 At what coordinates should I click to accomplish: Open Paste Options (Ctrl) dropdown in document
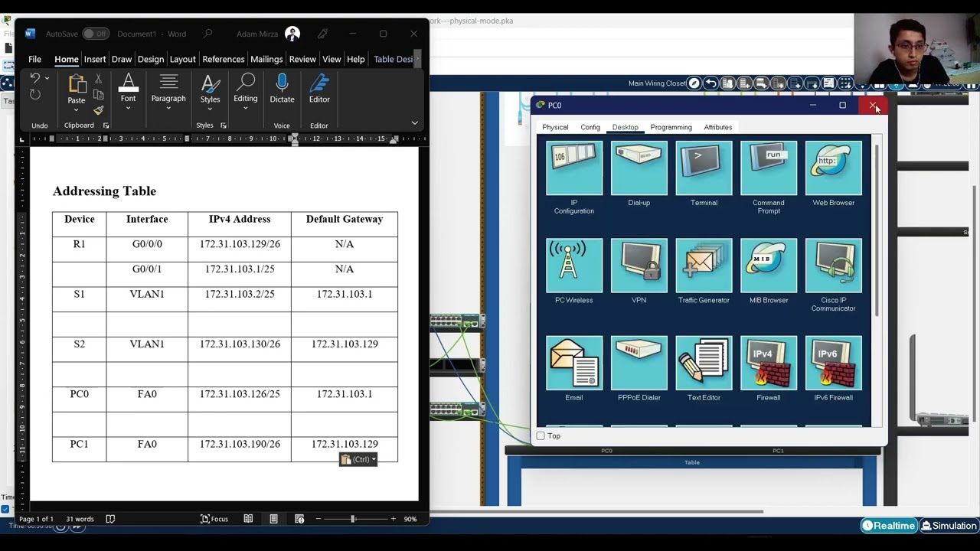coord(358,459)
